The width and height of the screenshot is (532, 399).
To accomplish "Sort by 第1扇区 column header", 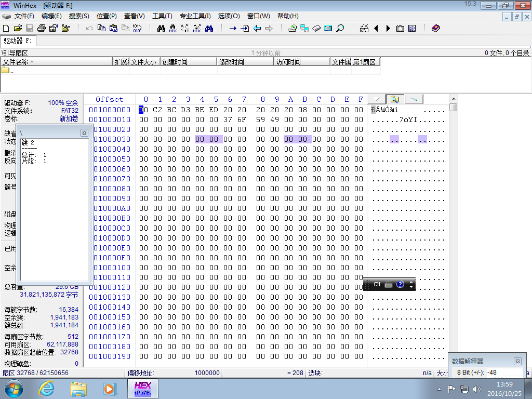I will [x=365, y=62].
